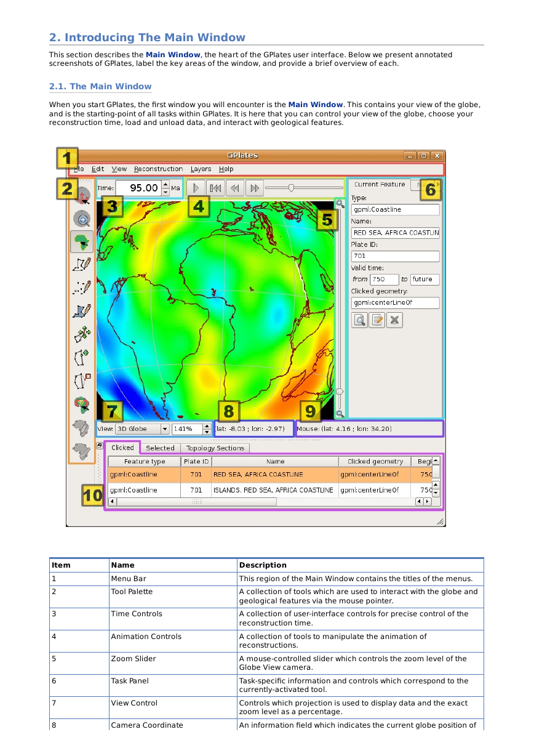Click the Delete Feature X button

pyautogui.click(x=395, y=320)
